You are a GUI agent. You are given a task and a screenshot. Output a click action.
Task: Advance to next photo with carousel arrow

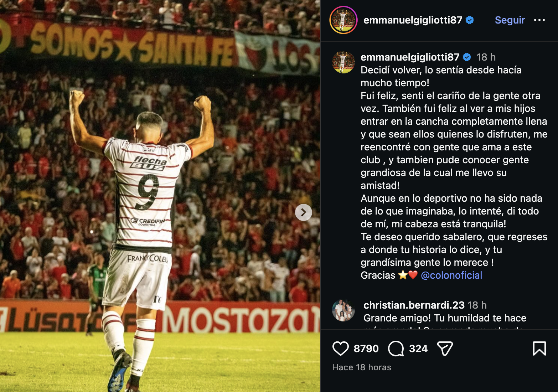pyautogui.click(x=304, y=212)
